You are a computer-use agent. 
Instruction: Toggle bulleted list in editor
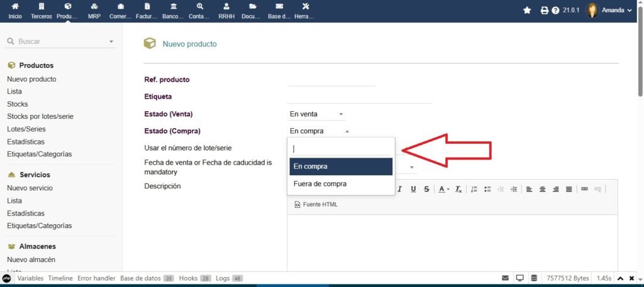487,189
